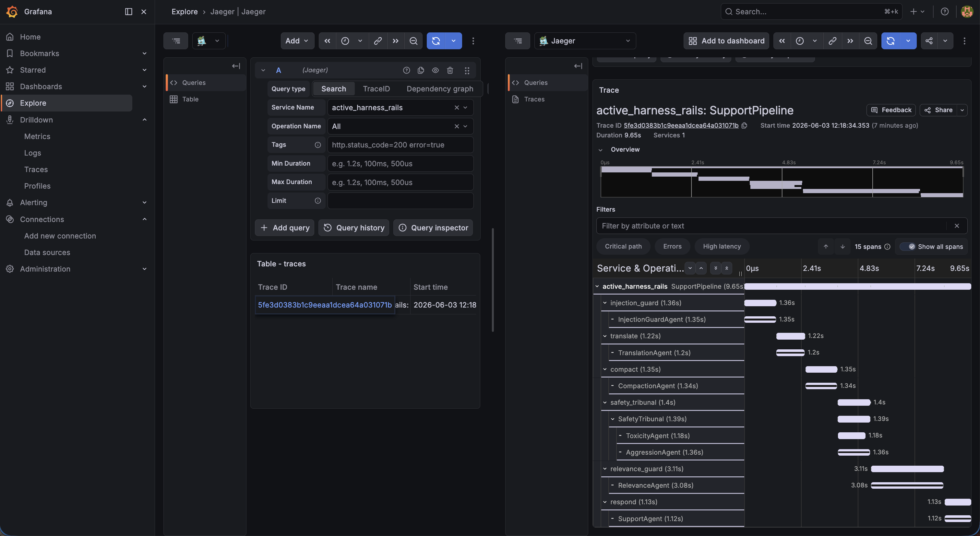Open the Add dropdown in left pane
The width and height of the screenshot is (980, 536).
297,41
